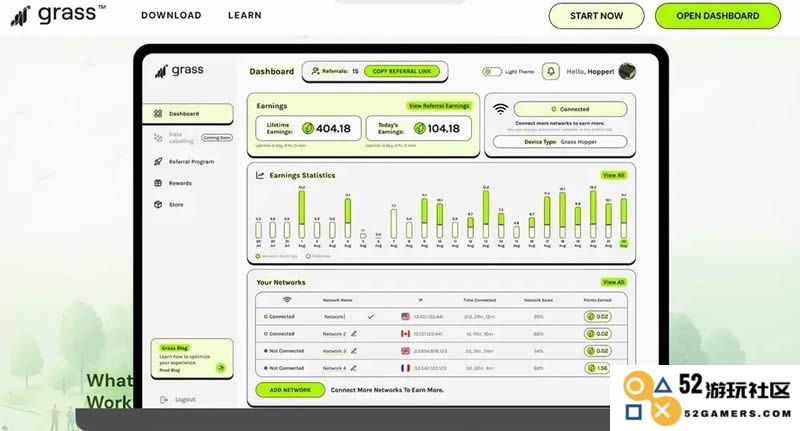Click the Earnings Statistics chart icon

260,175
